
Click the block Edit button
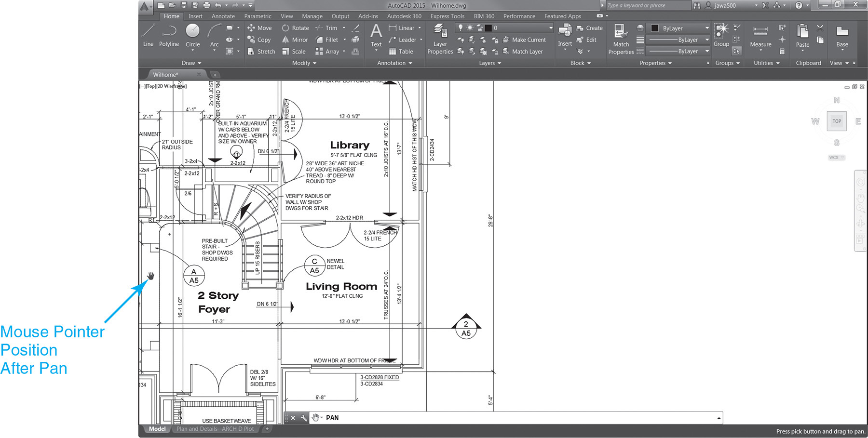(x=586, y=40)
